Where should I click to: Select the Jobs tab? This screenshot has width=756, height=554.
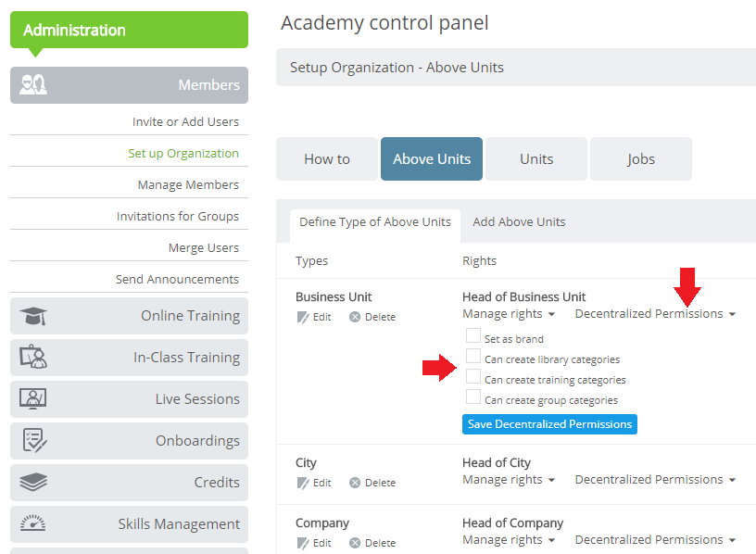641,159
